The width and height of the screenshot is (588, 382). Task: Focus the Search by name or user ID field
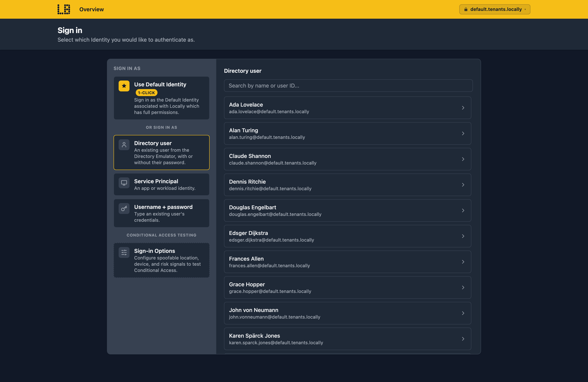pos(348,86)
